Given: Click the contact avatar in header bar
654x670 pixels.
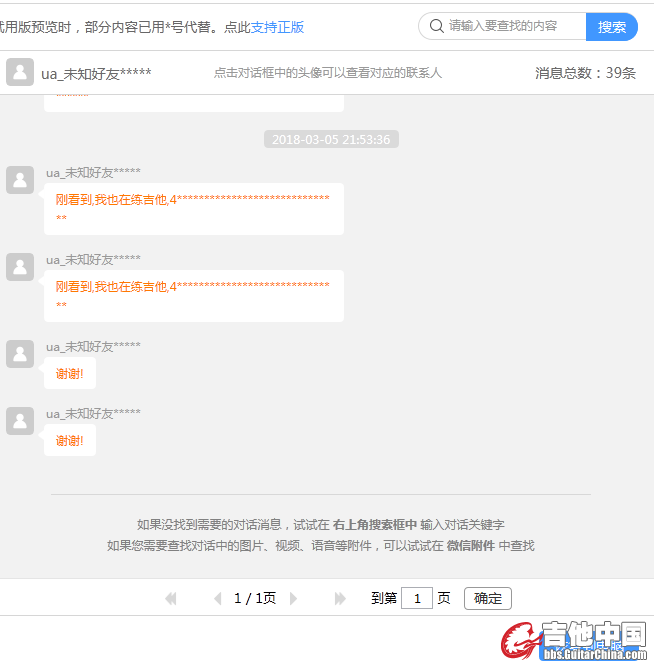Looking at the screenshot, I should point(20,73).
